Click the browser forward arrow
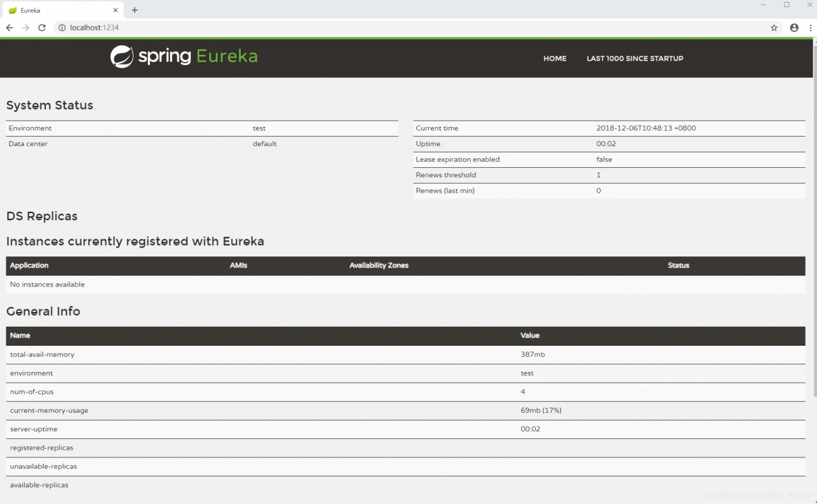The image size is (817, 504). [26, 27]
